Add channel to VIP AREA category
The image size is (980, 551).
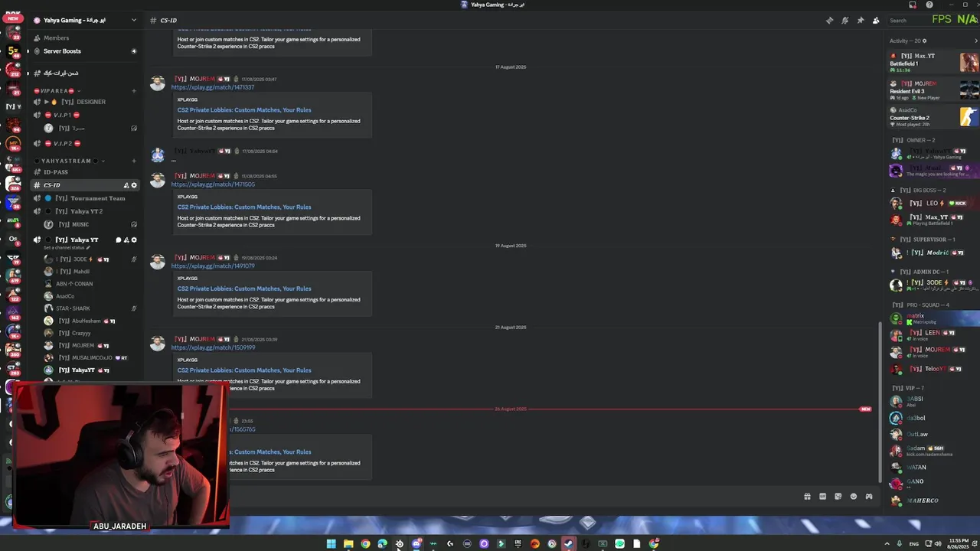[x=134, y=91]
